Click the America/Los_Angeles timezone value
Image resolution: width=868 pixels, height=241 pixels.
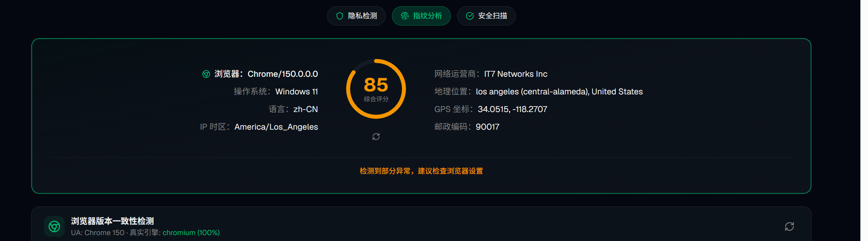coord(276,127)
